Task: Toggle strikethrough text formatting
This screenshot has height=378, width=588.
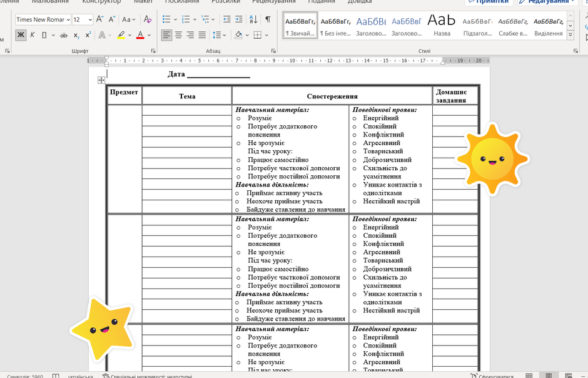Action: pyautogui.click(x=64, y=35)
